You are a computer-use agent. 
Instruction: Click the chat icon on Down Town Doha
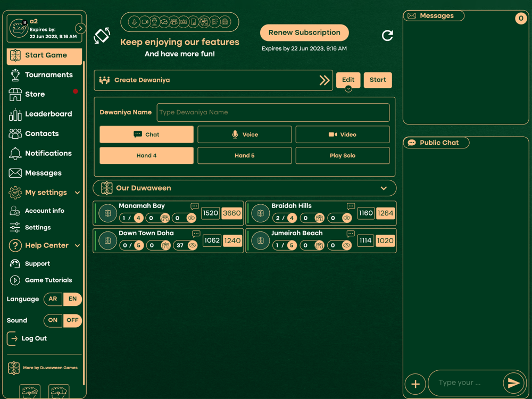point(196,234)
